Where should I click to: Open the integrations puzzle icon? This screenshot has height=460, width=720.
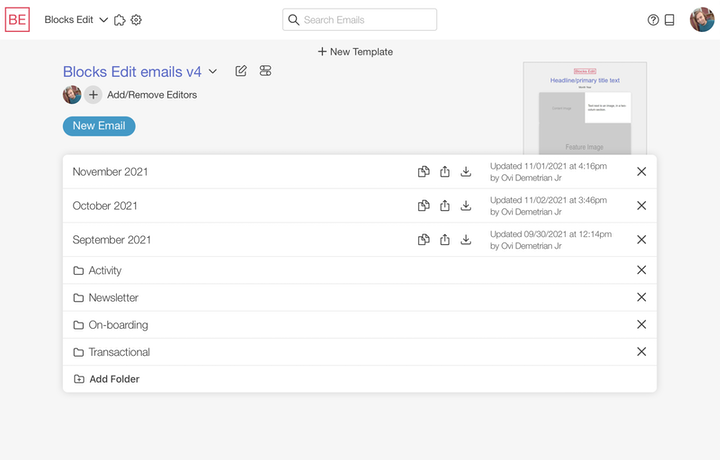click(120, 20)
